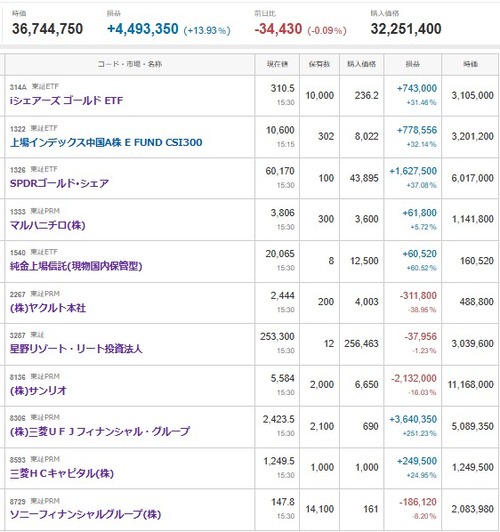Select purchase price 12,500 cell
The height and width of the screenshot is (532, 500).
[364, 261]
